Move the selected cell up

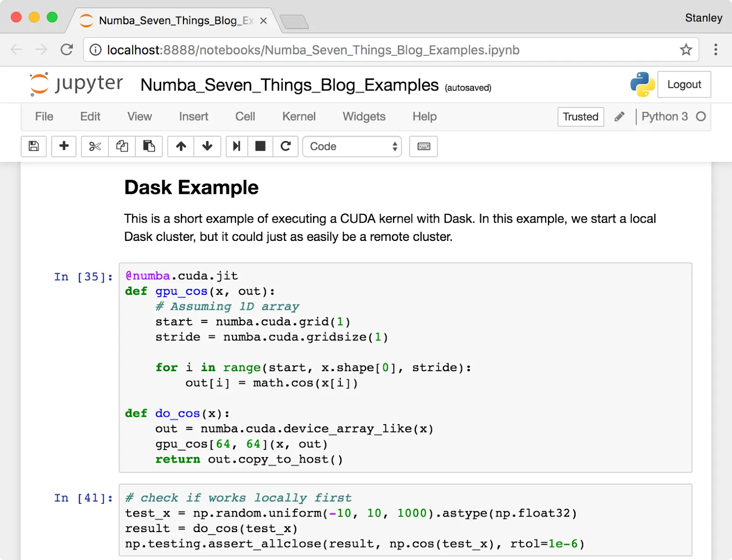click(x=180, y=146)
